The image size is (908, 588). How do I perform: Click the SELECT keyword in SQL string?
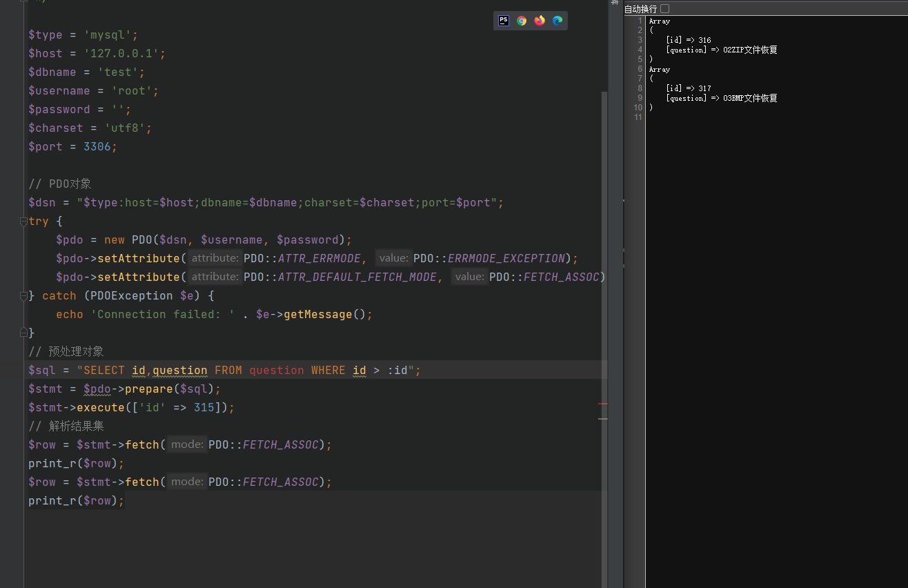[104, 370]
